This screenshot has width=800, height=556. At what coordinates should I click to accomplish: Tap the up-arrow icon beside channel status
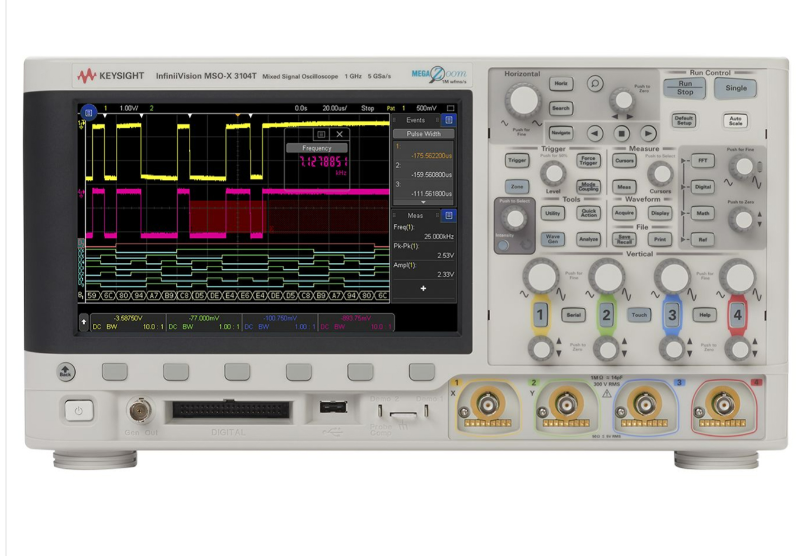(x=84, y=322)
